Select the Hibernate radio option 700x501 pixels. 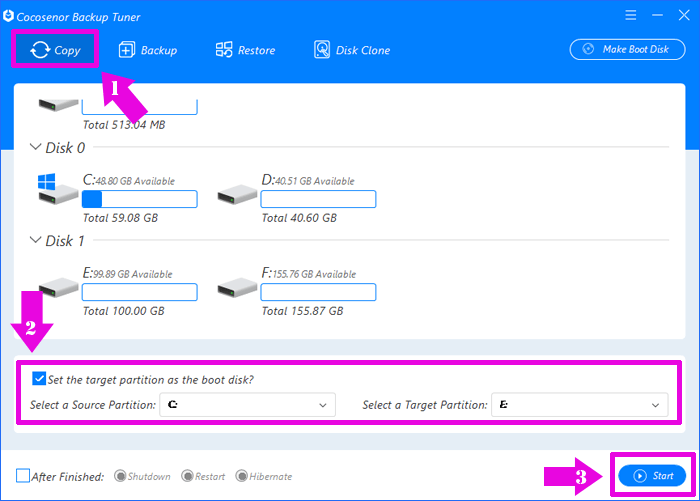pos(242,476)
